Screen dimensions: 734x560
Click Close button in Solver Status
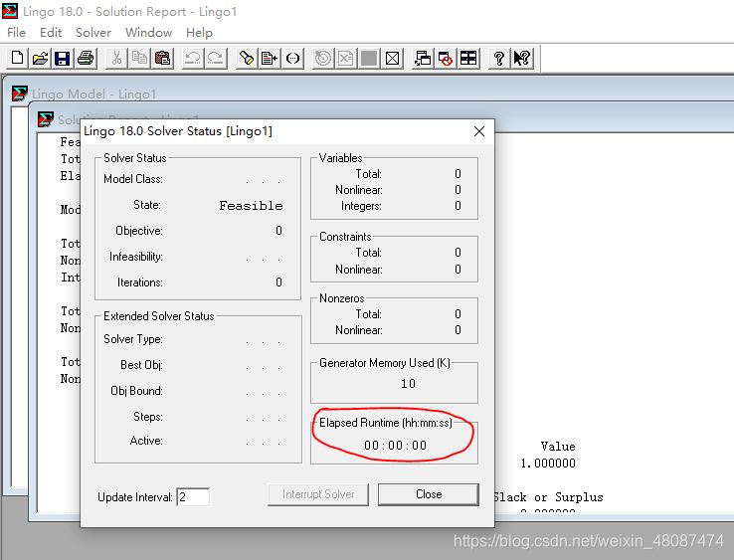click(429, 494)
